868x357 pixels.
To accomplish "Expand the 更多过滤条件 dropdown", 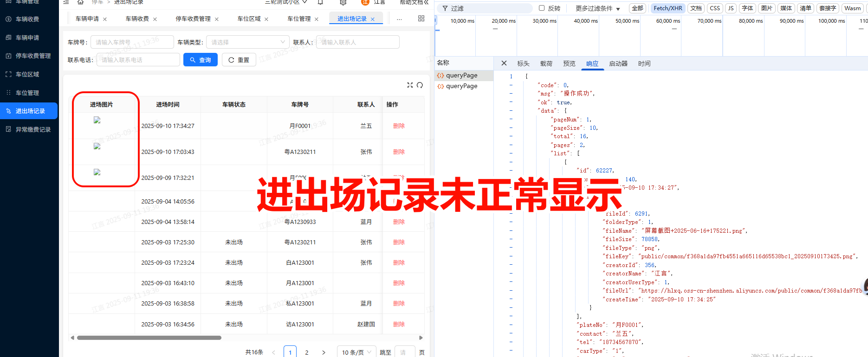I will pos(598,8).
